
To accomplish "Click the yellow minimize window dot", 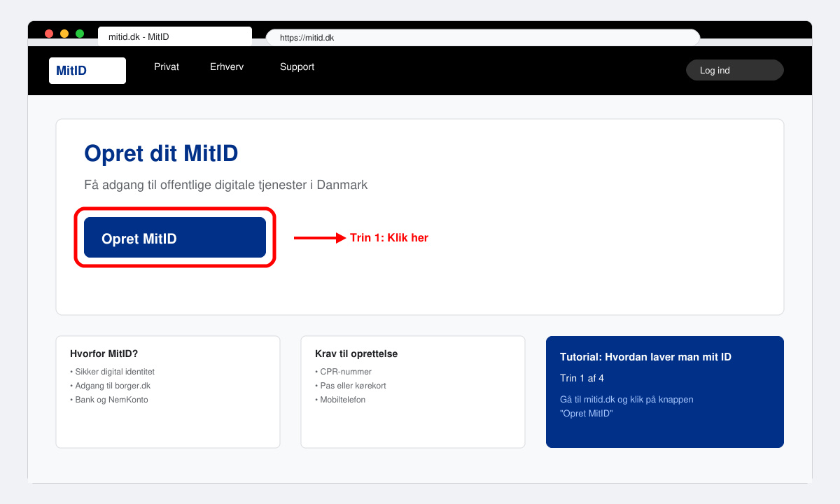I will (64, 34).
